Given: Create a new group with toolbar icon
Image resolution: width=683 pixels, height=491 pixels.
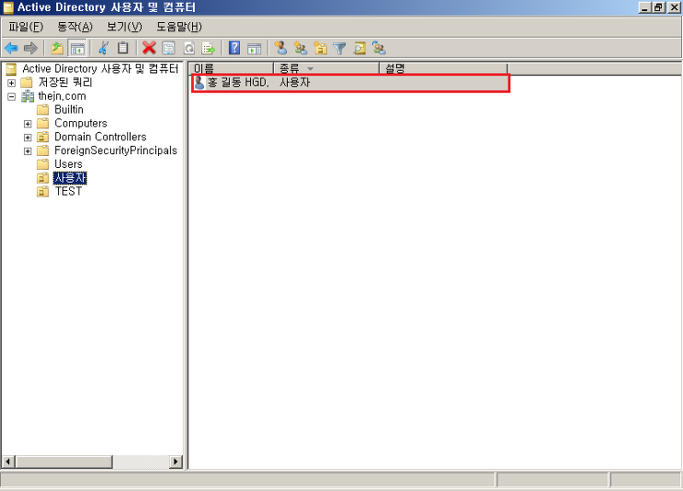Looking at the screenshot, I should tap(300, 48).
